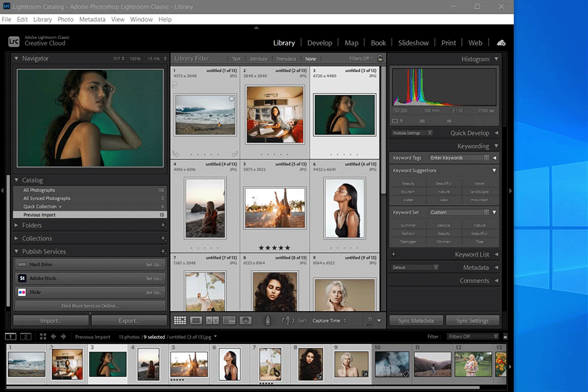The height and width of the screenshot is (392, 588).
Task: Click the filmstrip horizontal scrollbar
Action: [x=243, y=387]
